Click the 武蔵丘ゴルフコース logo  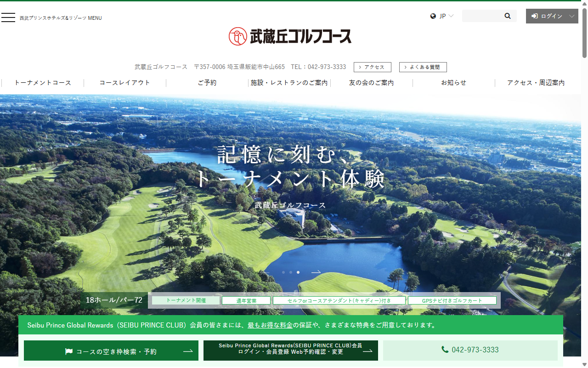click(x=290, y=36)
